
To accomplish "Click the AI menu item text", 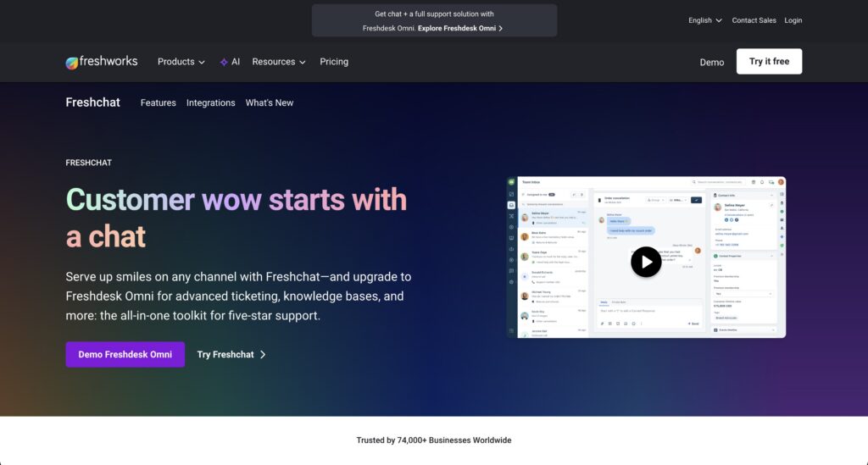I will tap(236, 62).
